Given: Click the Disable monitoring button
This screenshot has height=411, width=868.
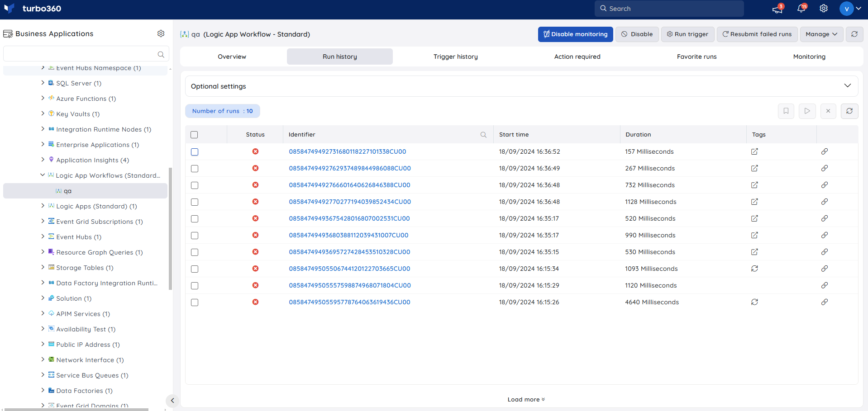Looking at the screenshot, I should [576, 34].
